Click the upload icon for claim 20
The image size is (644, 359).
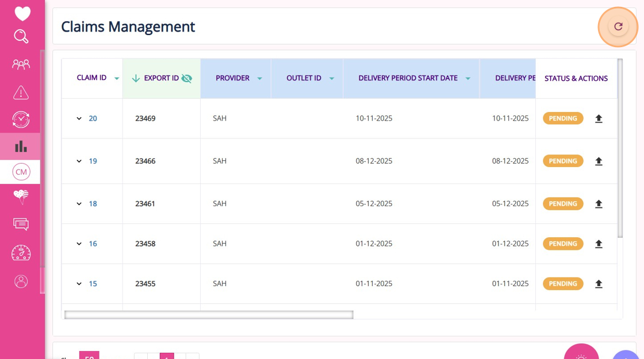[x=599, y=119]
